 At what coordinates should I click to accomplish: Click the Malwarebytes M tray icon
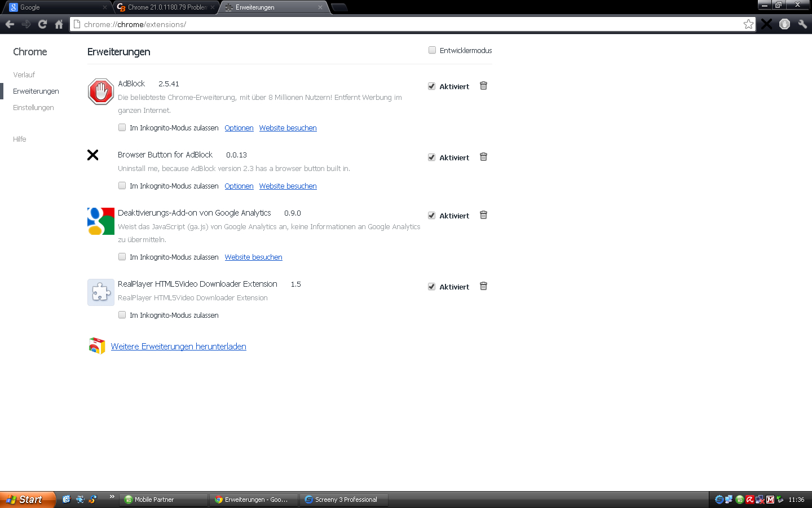[770, 500]
